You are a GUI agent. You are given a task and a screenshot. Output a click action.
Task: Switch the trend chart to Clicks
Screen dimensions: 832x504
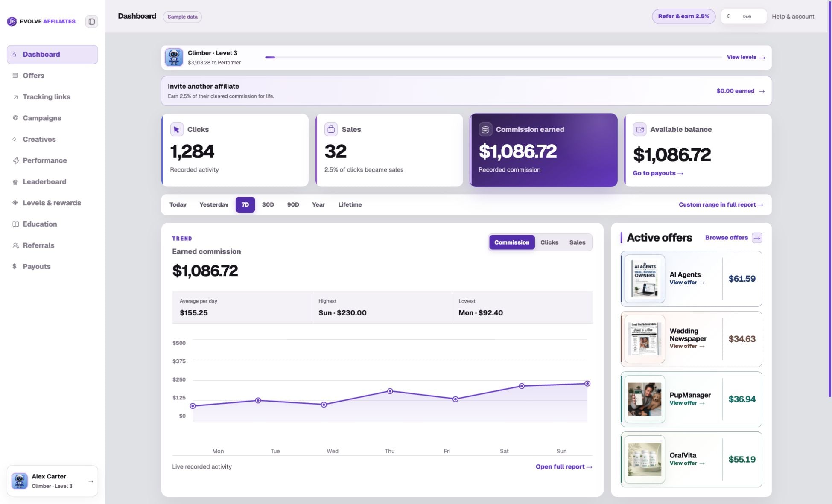[x=549, y=242]
